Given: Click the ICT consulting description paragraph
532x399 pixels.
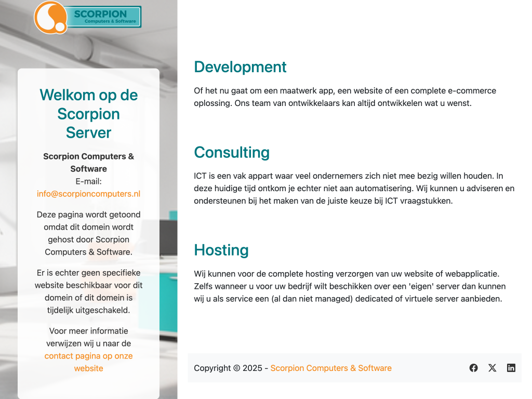Looking at the screenshot, I should point(354,188).
